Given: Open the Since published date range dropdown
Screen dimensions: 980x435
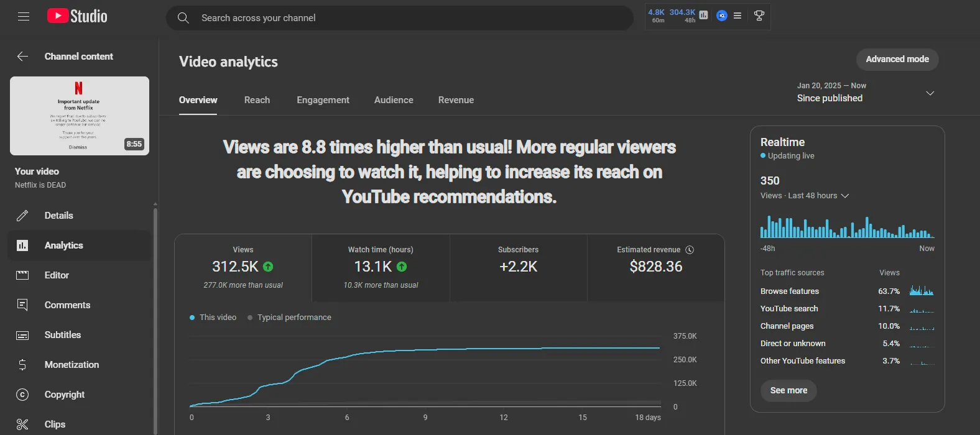Looking at the screenshot, I should (x=866, y=92).
